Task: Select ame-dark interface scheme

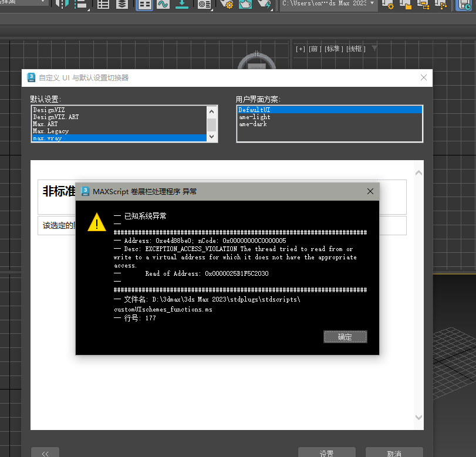Action: pos(330,124)
